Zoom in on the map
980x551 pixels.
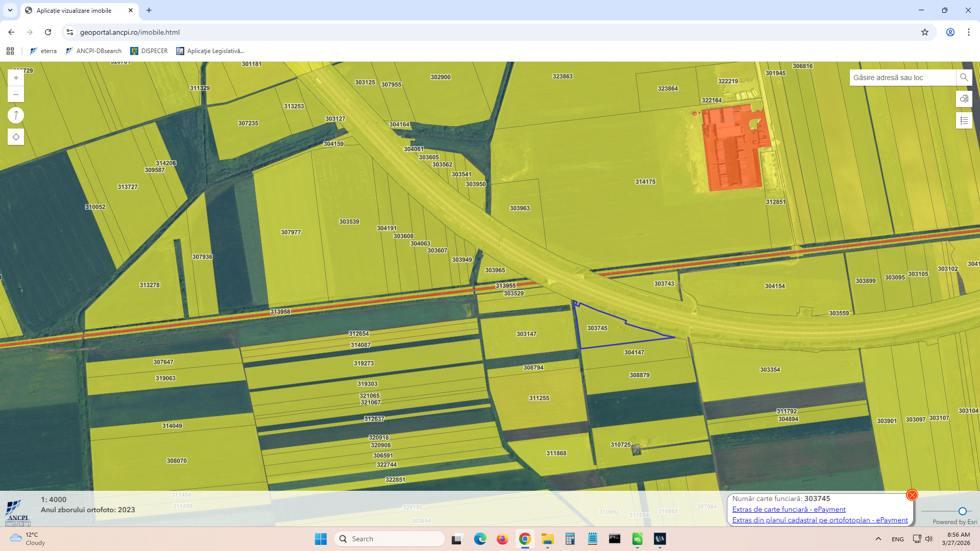(x=16, y=78)
